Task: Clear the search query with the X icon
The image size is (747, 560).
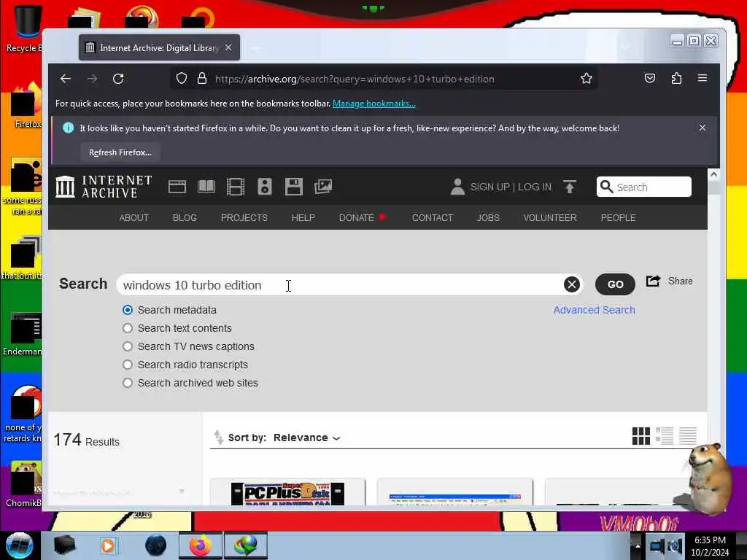Action: click(572, 285)
